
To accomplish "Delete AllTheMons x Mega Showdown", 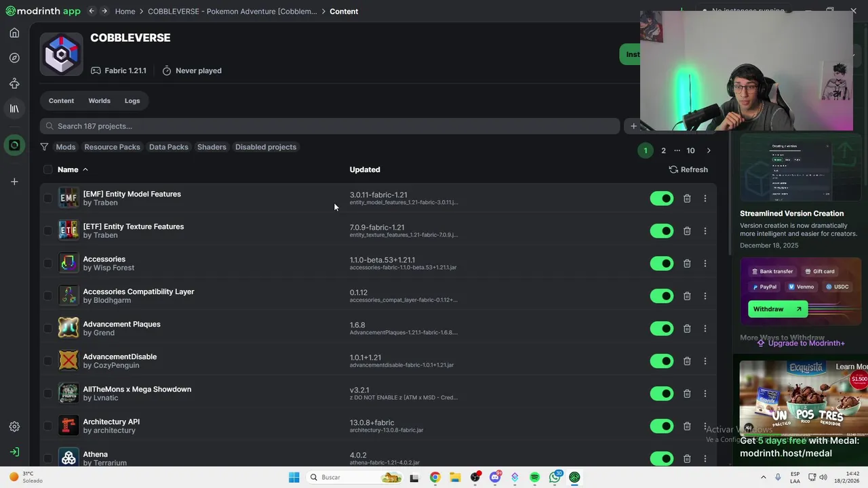I will [687, 393].
